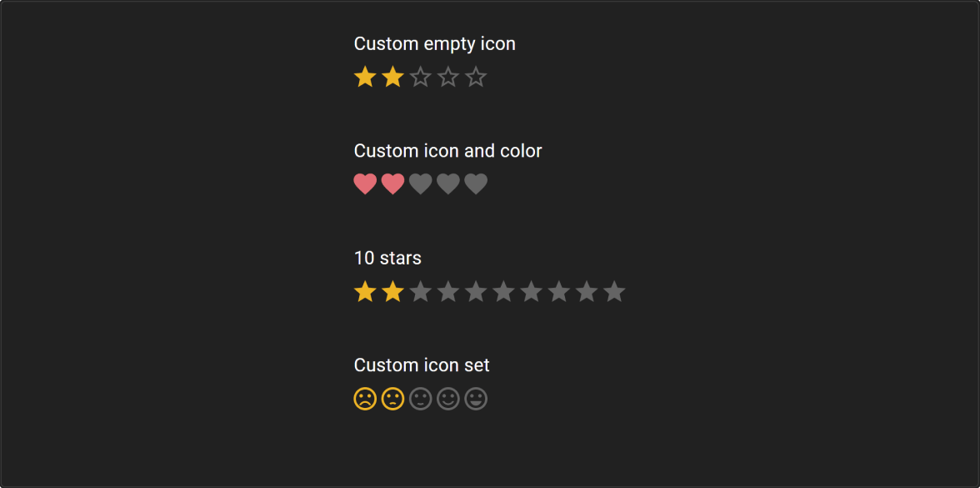Click the first filled star under Custom empty icon
The width and height of the screenshot is (980, 488).
coord(365,78)
